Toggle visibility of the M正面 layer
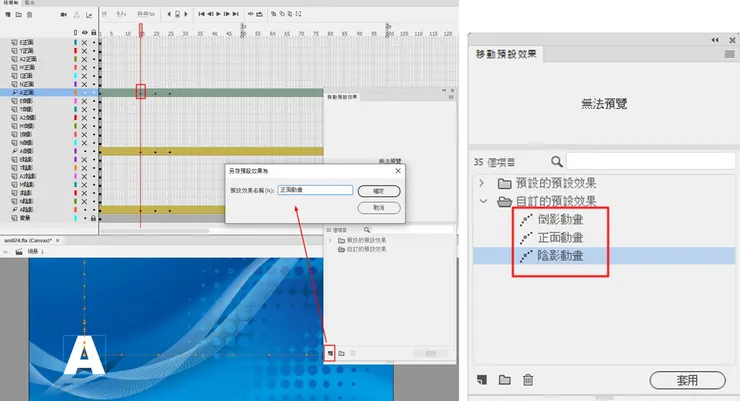Screen dimensions: 740x401 (84, 68)
